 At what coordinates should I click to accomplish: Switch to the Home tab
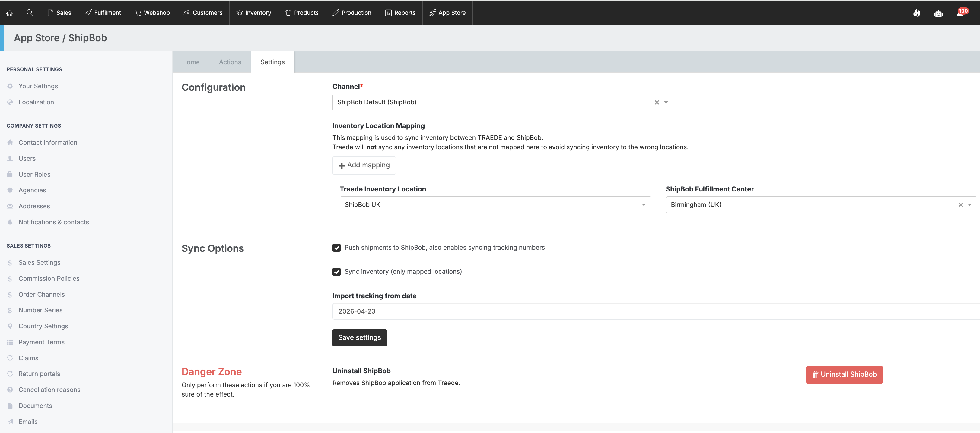tap(191, 62)
